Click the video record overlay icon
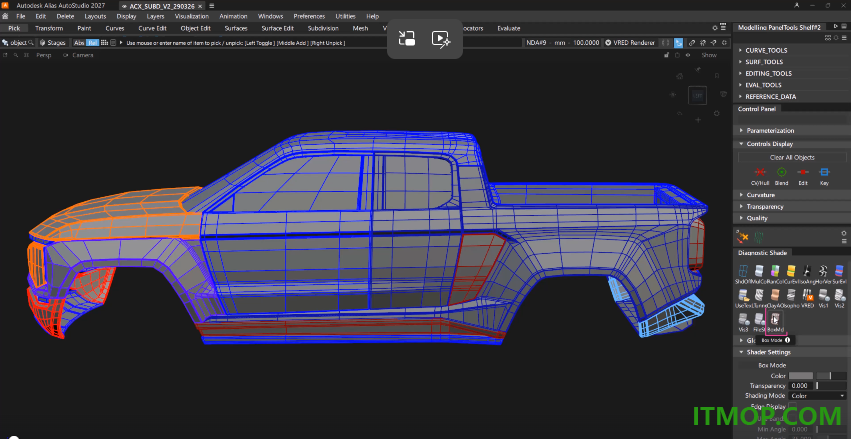Image resolution: width=851 pixels, height=439 pixels. (x=441, y=38)
